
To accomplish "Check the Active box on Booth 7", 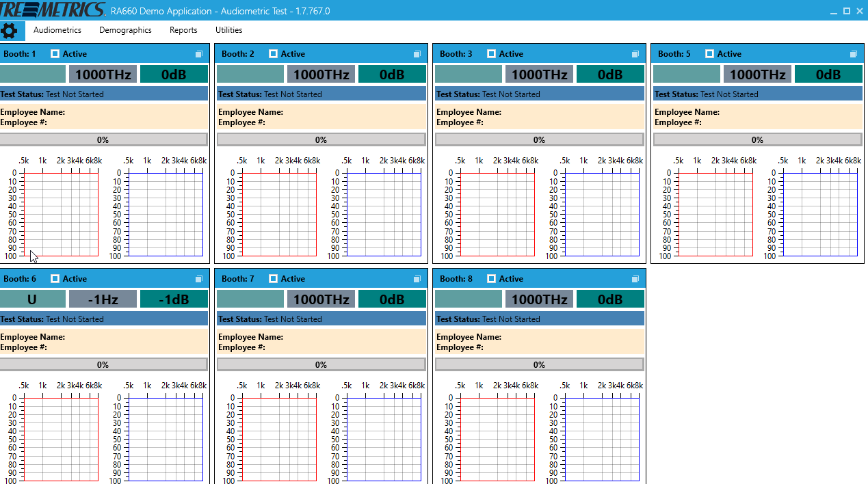I will (x=274, y=279).
